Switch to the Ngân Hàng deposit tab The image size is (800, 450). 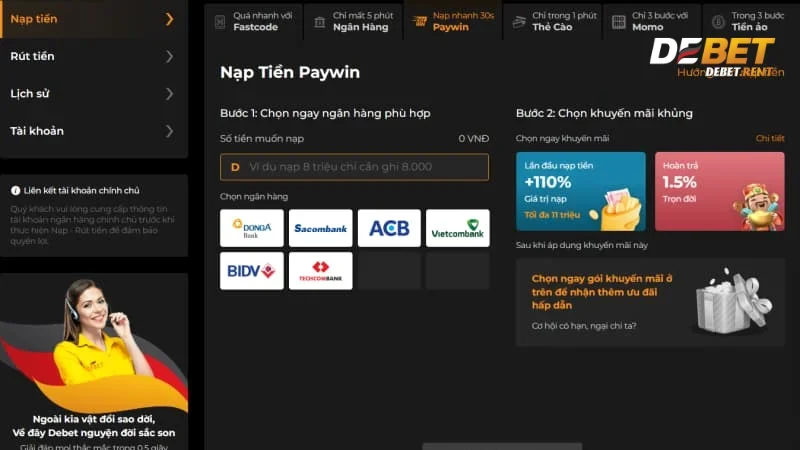coord(354,21)
